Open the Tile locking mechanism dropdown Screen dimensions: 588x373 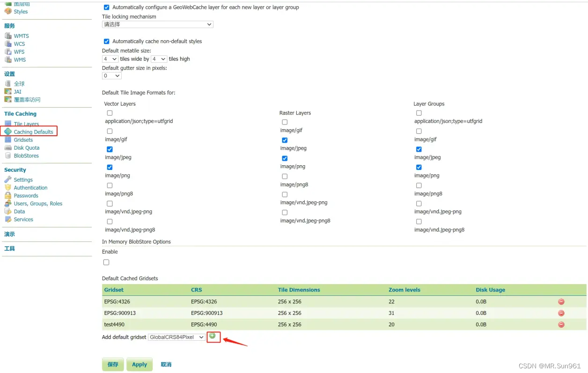tap(158, 24)
